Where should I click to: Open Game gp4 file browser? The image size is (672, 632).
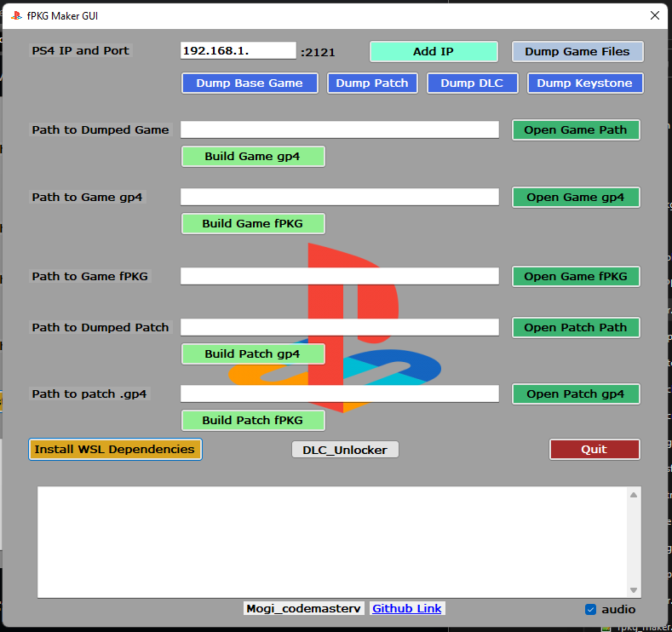pyautogui.click(x=576, y=197)
